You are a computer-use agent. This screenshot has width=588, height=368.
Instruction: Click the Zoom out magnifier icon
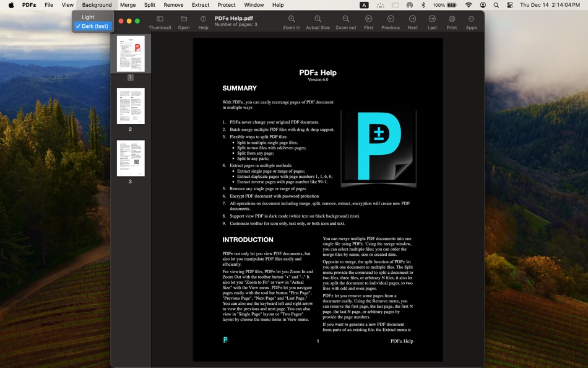[x=346, y=19]
